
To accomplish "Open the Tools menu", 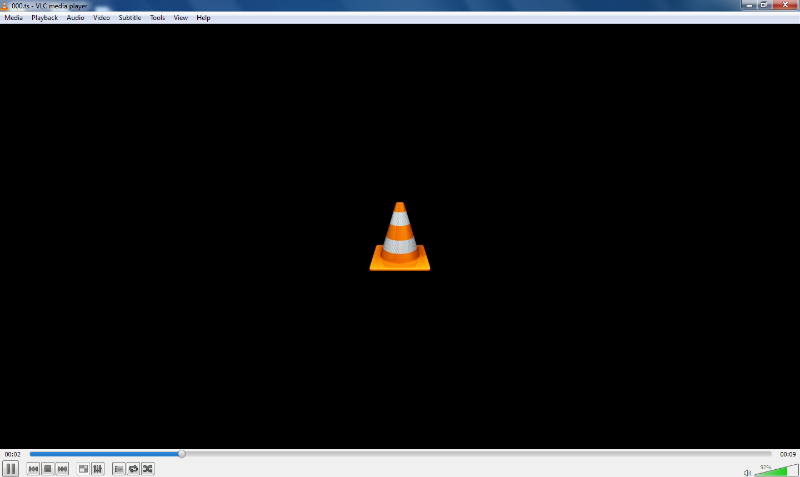I will pyautogui.click(x=157, y=17).
